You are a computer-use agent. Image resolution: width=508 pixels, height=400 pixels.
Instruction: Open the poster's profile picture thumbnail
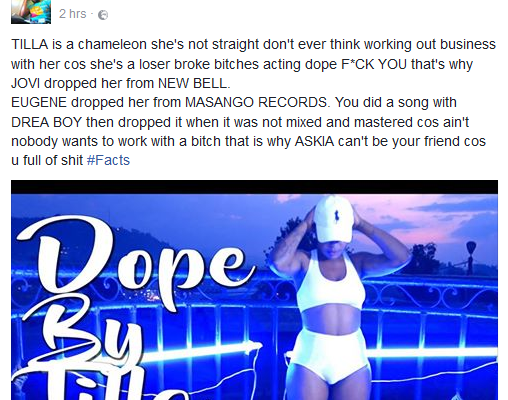pyautogui.click(x=31, y=12)
